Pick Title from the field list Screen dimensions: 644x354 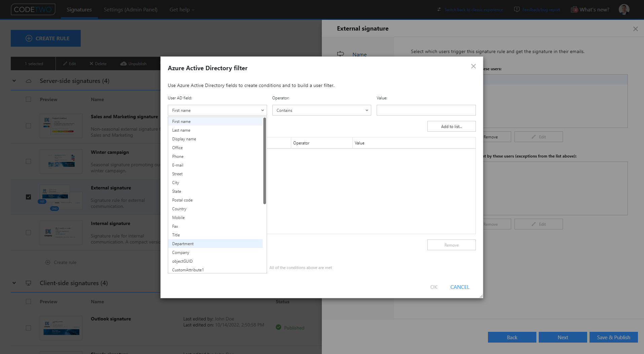click(x=215, y=235)
